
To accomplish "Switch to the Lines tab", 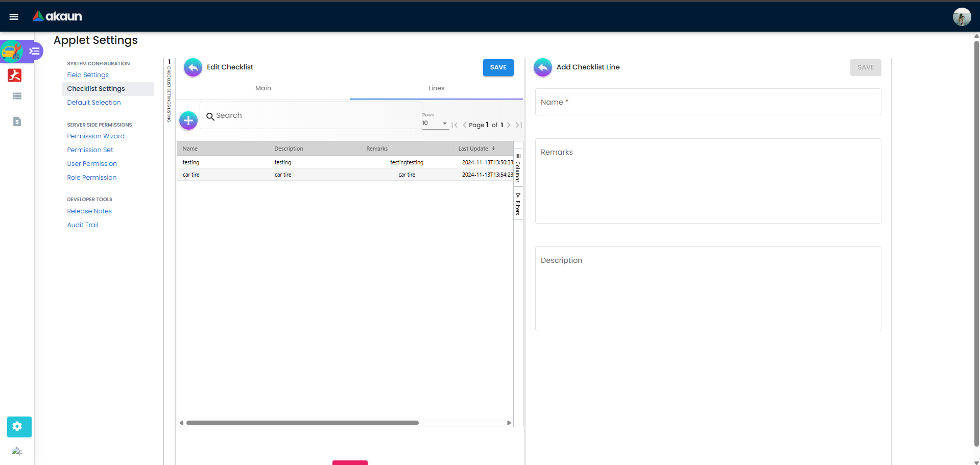I will [436, 88].
